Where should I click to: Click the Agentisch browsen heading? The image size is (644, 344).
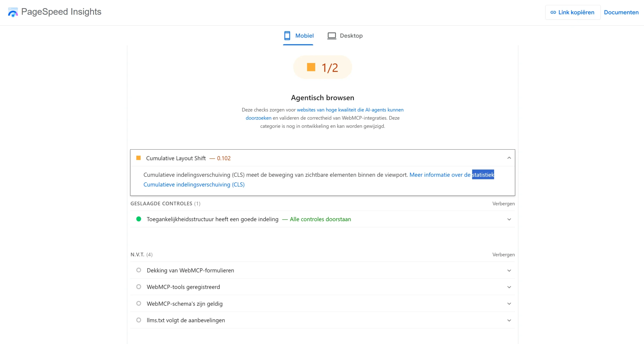[x=323, y=97]
